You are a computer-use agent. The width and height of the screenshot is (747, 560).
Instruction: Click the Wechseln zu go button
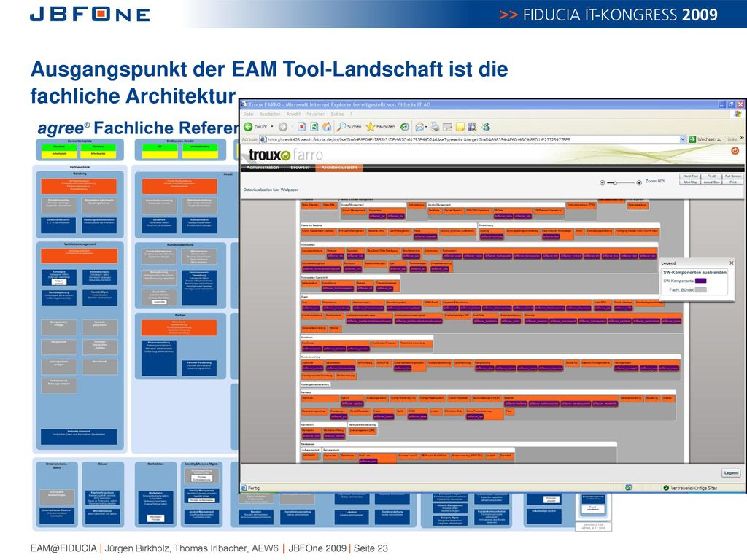(x=705, y=139)
